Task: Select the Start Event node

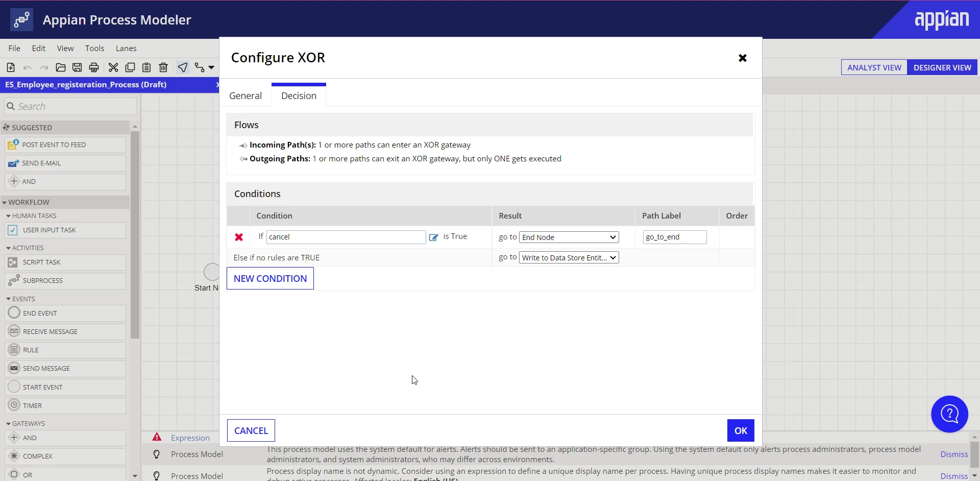Action: [x=65, y=387]
